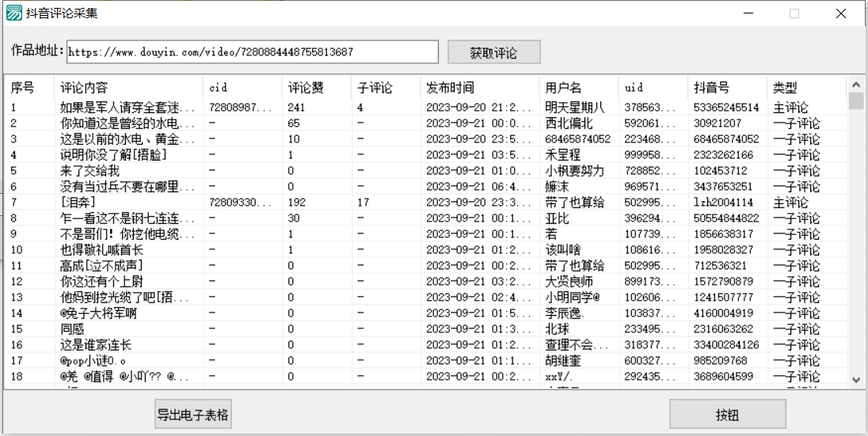Click the app icon in title bar

(x=13, y=13)
